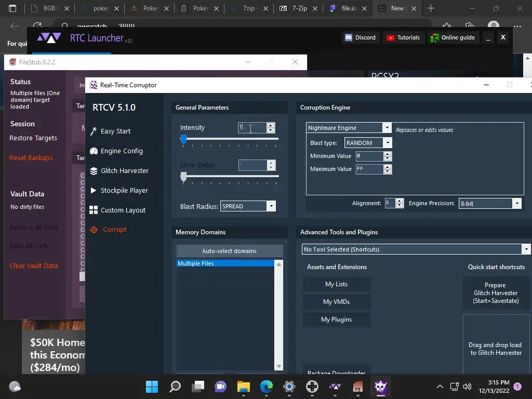Show hidden tray icons chevron
This screenshot has height=399, width=532.
pos(440,387)
